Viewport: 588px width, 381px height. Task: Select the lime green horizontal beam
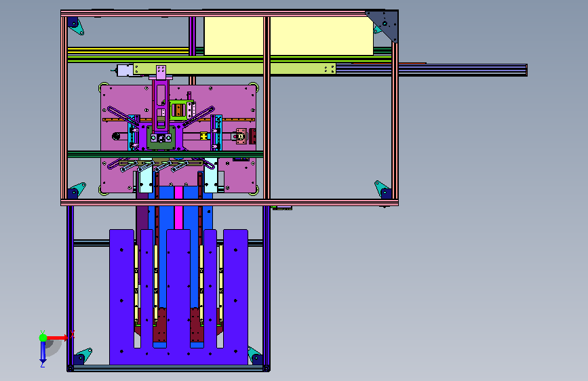coord(235,69)
